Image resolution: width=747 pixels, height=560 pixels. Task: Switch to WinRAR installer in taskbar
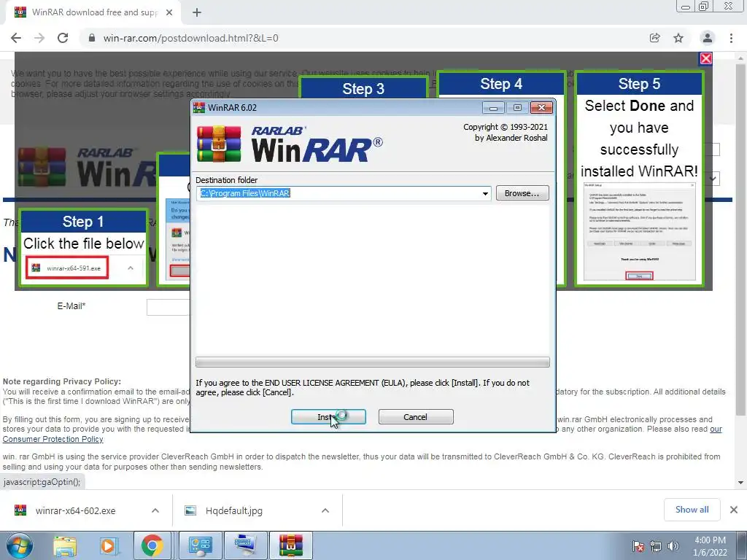tap(291, 545)
